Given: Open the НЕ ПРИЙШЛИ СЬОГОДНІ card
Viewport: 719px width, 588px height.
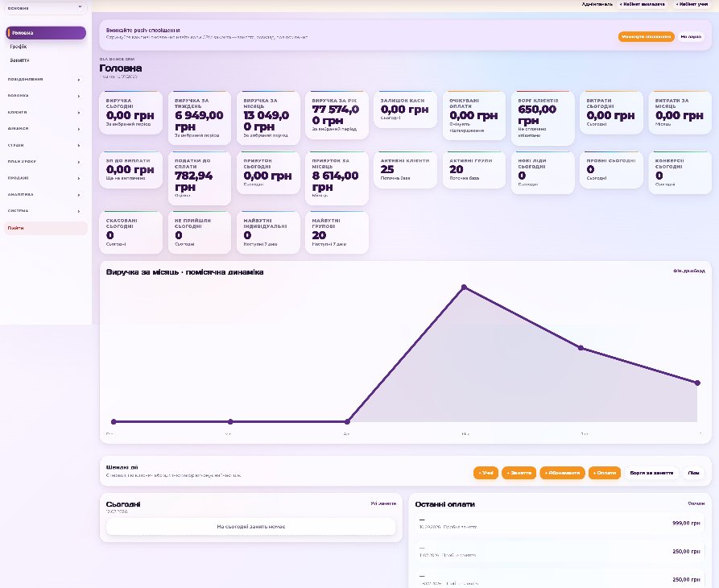Looking at the screenshot, I should coord(200,232).
